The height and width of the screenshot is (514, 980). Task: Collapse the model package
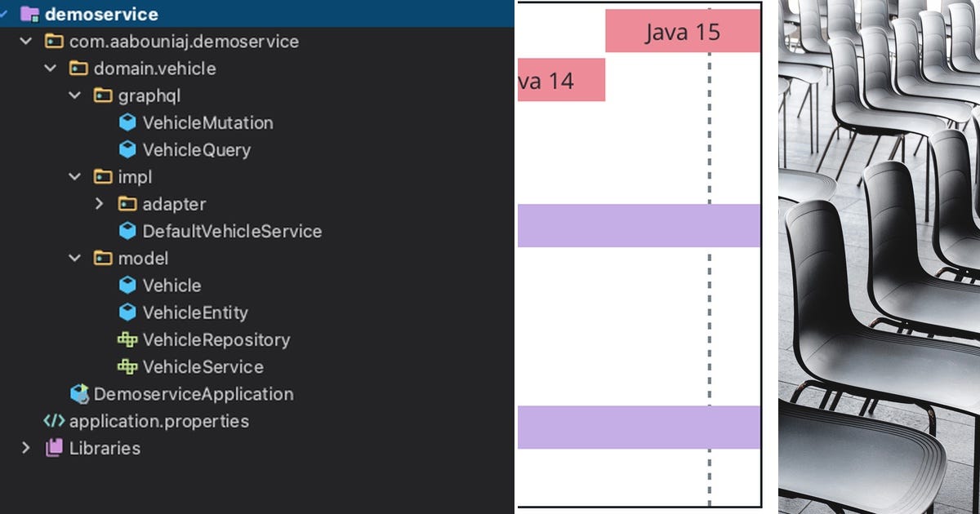(75, 258)
